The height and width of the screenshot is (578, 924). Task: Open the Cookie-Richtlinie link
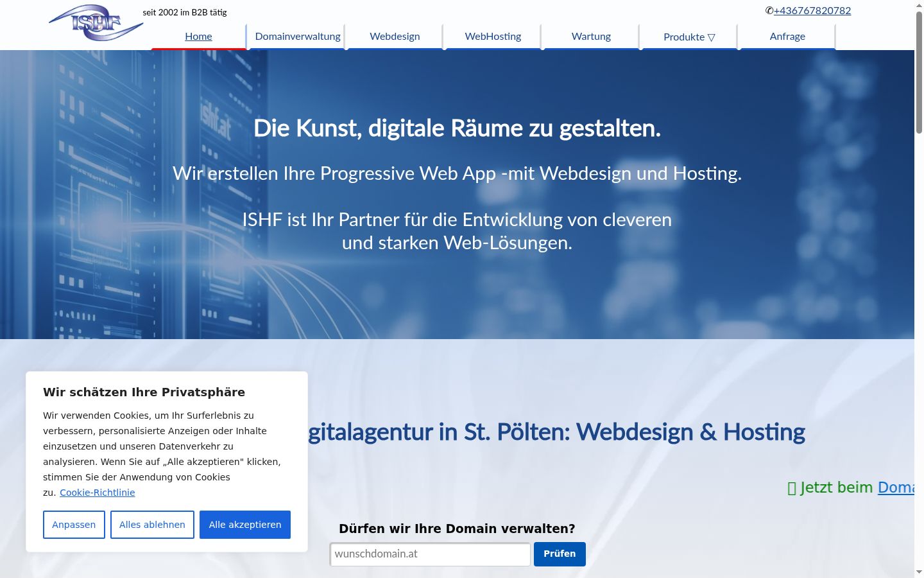pos(98,493)
